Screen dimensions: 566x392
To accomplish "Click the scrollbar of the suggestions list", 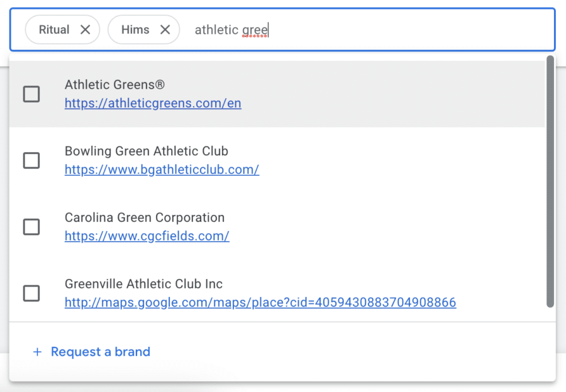I will pos(550,182).
